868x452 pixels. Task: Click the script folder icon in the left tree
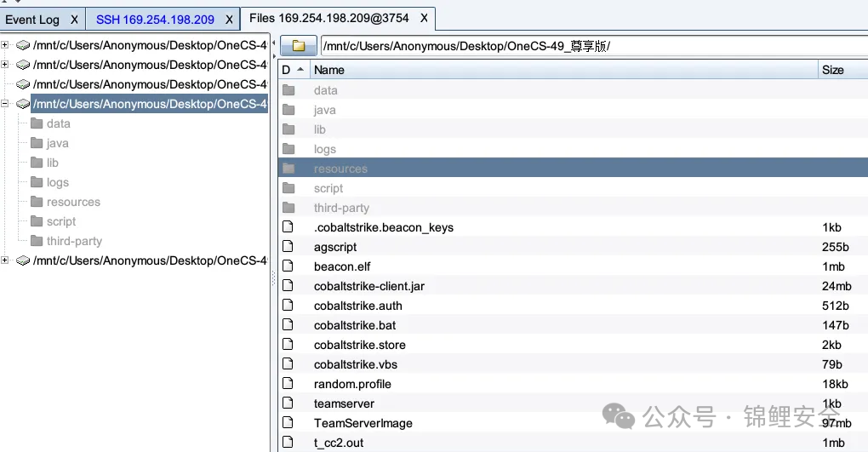point(37,221)
